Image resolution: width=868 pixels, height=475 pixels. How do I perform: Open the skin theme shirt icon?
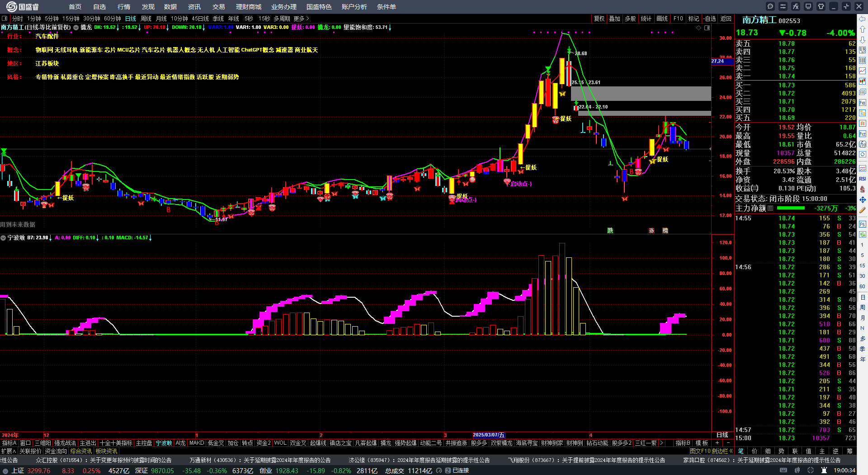(x=821, y=6)
